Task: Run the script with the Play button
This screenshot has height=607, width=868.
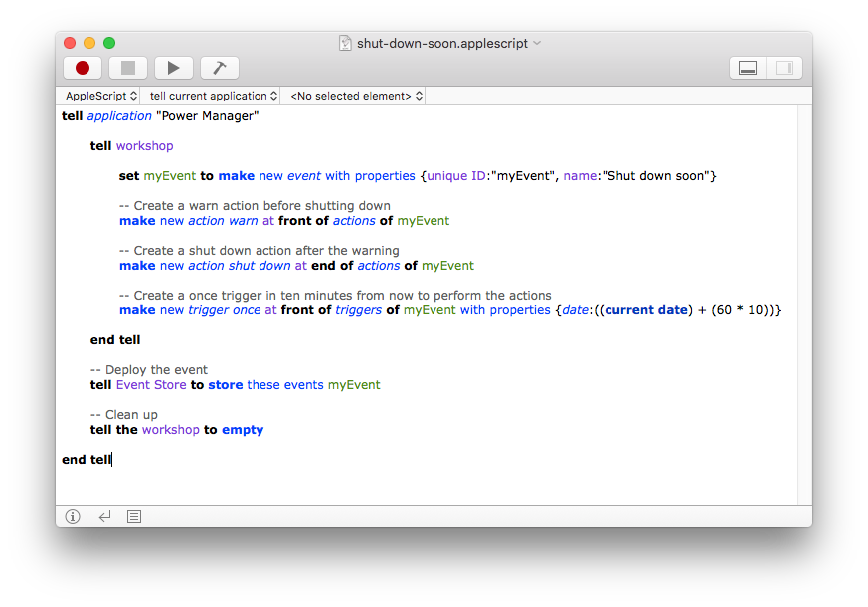Action: [x=174, y=68]
